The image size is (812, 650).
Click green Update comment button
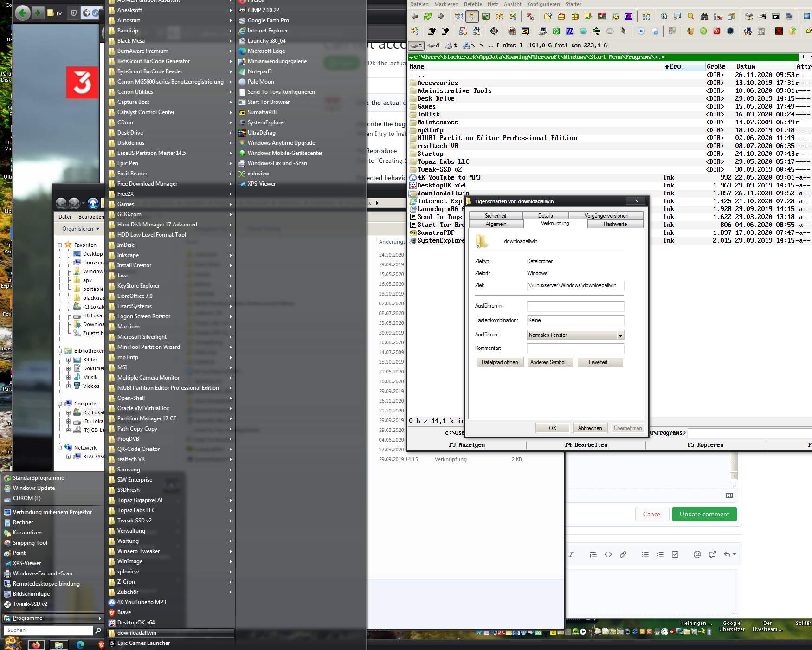(x=704, y=514)
